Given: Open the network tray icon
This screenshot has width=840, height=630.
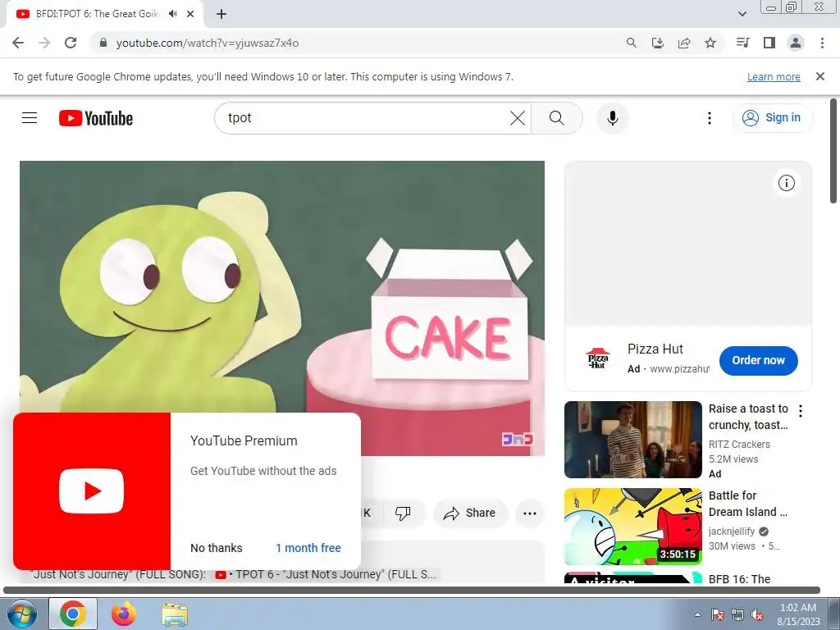Looking at the screenshot, I should coord(737,614).
